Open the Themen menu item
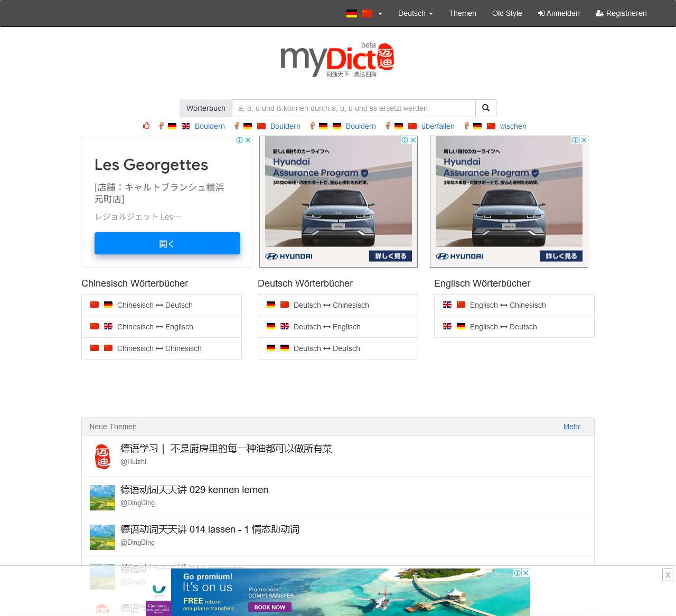 pos(462,13)
